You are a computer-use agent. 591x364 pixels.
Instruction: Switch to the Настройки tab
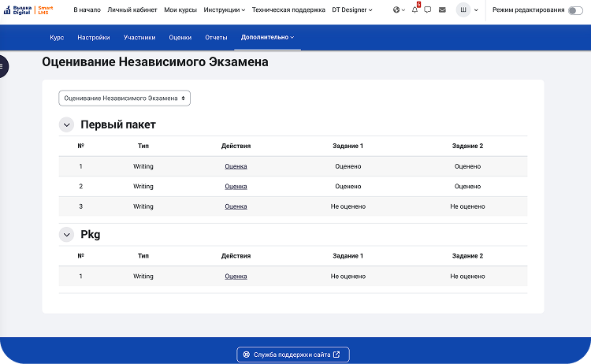pyautogui.click(x=94, y=37)
